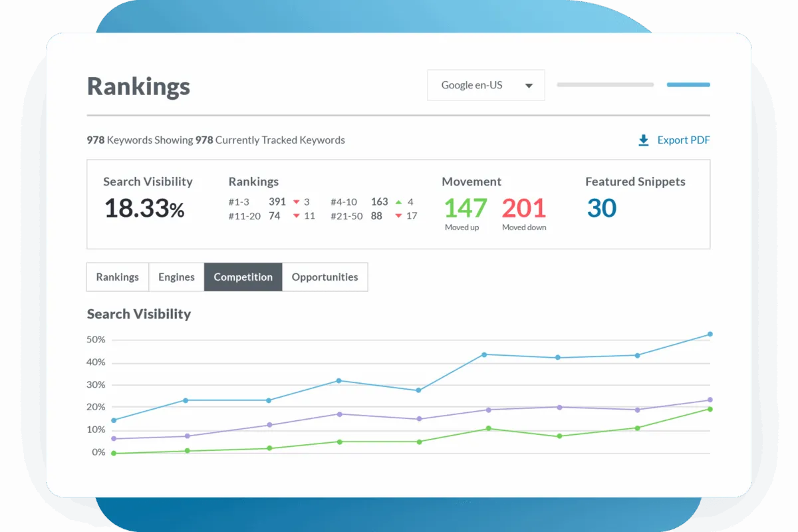Click the red down arrow beside #11-20 rankings
Viewport: 798px width, 532px height.
click(297, 216)
